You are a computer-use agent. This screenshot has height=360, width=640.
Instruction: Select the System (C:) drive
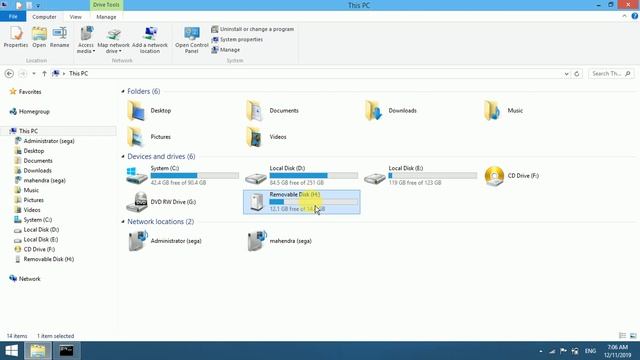pyautogui.click(x=182, y=176)
